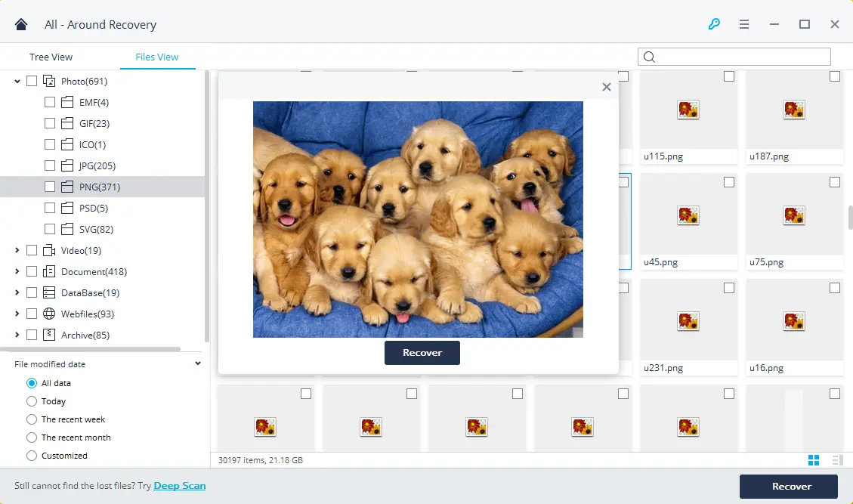
Task: Click the search magnifier icon
Action: [x=650, y=56]
